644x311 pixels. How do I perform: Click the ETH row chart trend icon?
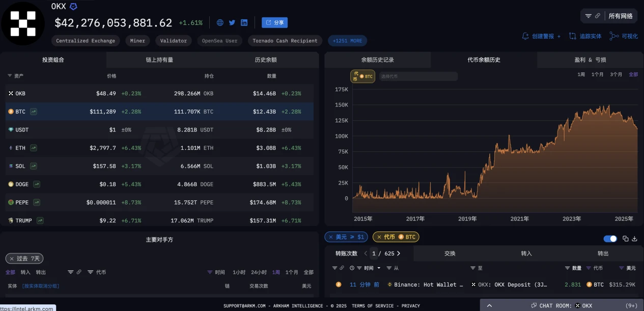tap(34, 148)
